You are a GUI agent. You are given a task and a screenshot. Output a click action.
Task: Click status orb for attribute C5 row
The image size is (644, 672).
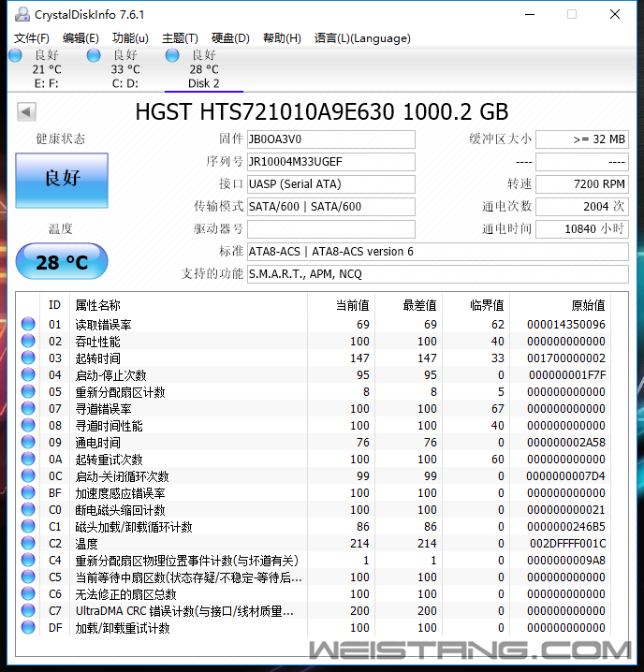[x=28, y=577]
